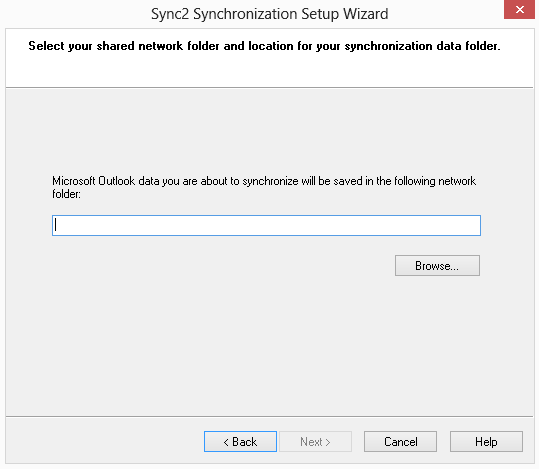Click the Sync2 Synchronization Setup Wizard title
This screenshot has height=469, width=539.
pyautogui.click(x=270, y=14)
